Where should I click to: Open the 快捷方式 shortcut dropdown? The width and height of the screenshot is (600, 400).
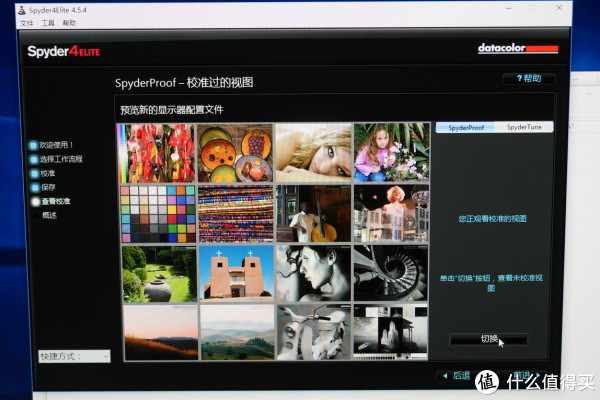pyautogui.click(x=74, y=356)
